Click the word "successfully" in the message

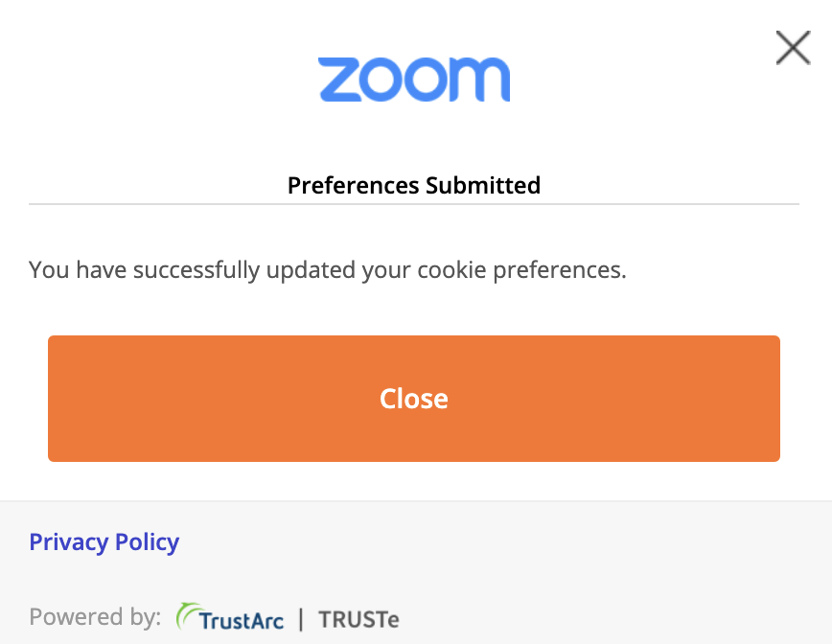[196, 270]
